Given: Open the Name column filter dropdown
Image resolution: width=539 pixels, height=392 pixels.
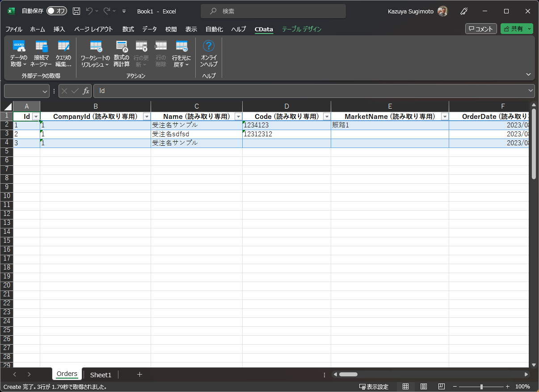Looking at the screenshot, I should pyautogui.click(x=238, y=117).
